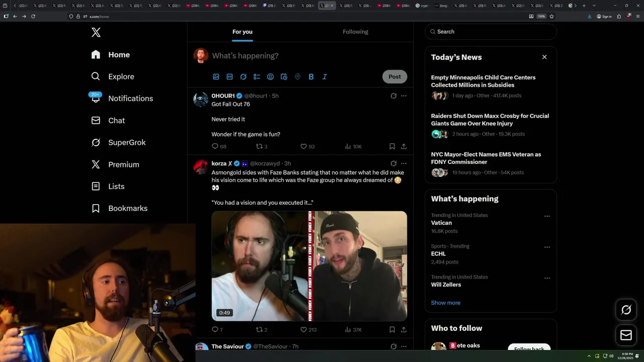Open a new browser tab

[584, 6]
